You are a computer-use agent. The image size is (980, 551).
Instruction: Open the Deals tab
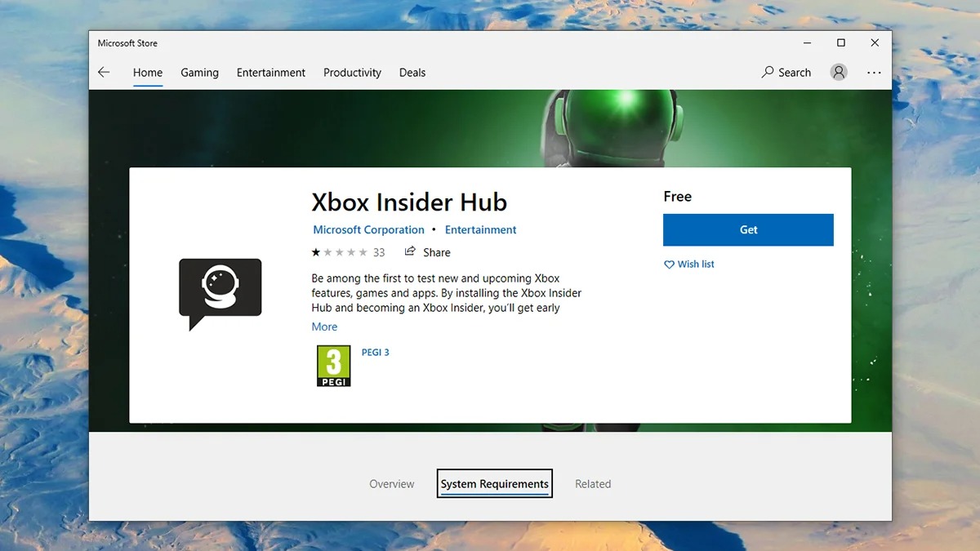click(x=412, y=73)
